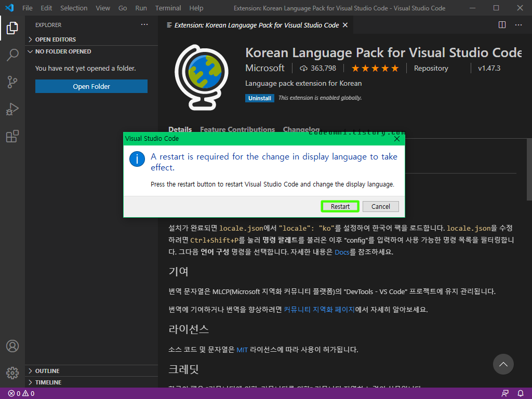Open the Manage gear icon
This screenshot has width=532, height=399.
click(x=12, y=373)
